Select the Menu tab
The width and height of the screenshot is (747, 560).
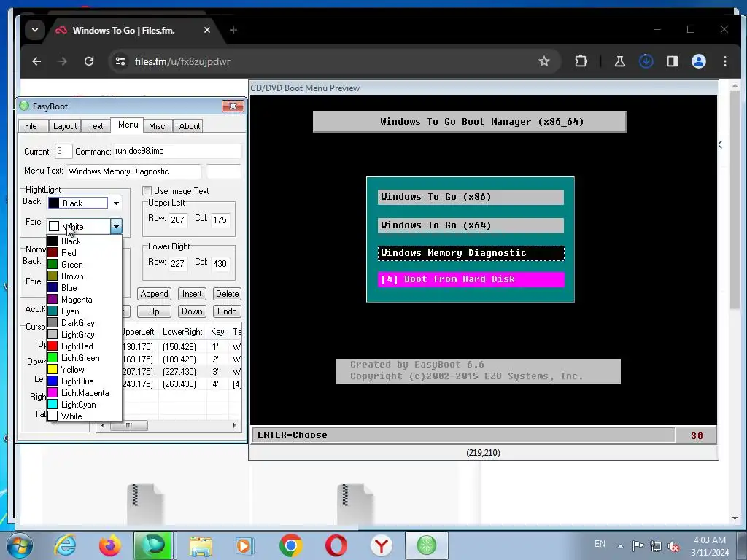(x=128, y=125)
